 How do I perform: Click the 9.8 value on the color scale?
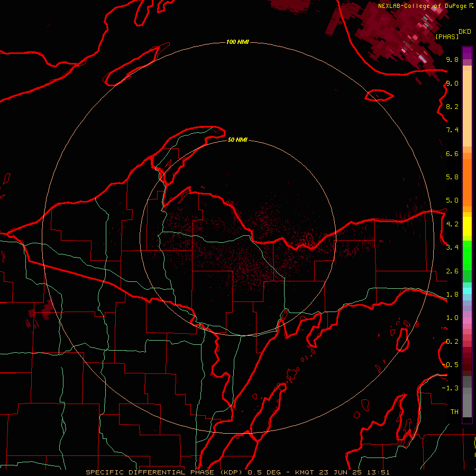pos(452,59)
